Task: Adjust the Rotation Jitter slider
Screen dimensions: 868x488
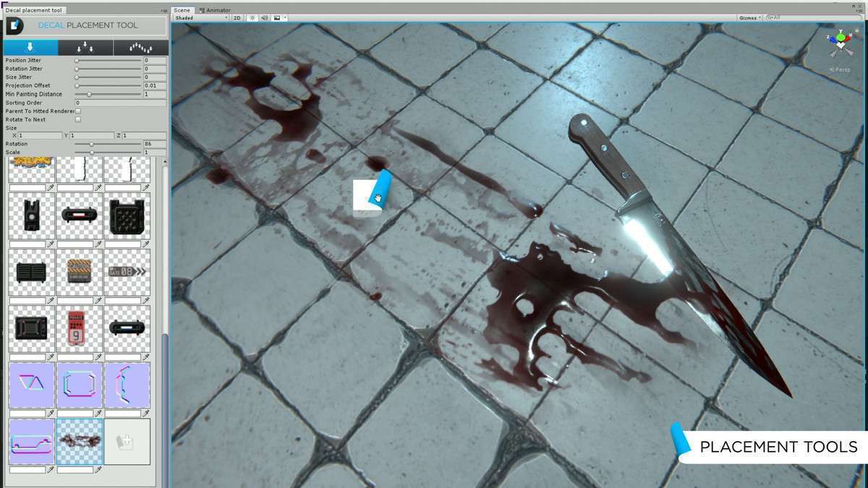Action: (109, 69)
